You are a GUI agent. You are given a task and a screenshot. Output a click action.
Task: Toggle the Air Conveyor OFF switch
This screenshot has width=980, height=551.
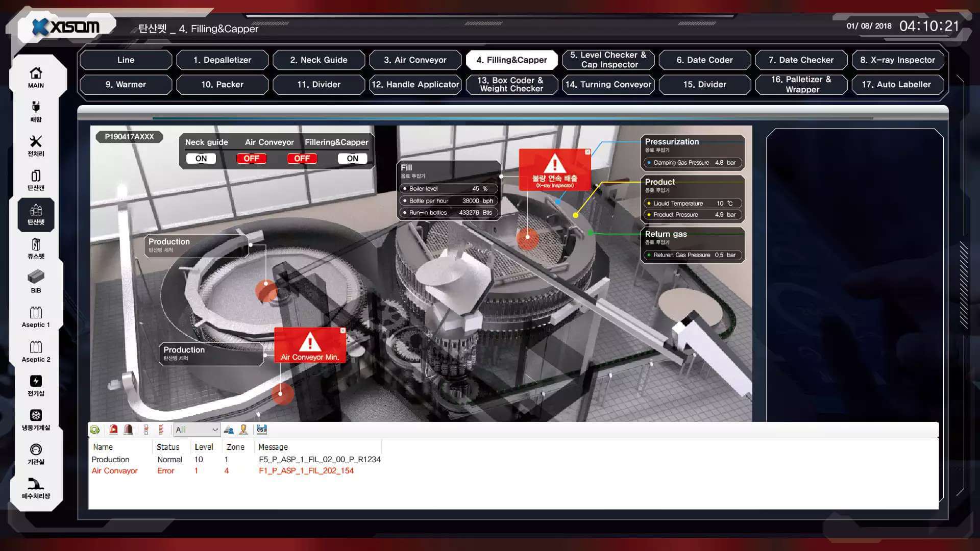[251, 159]
